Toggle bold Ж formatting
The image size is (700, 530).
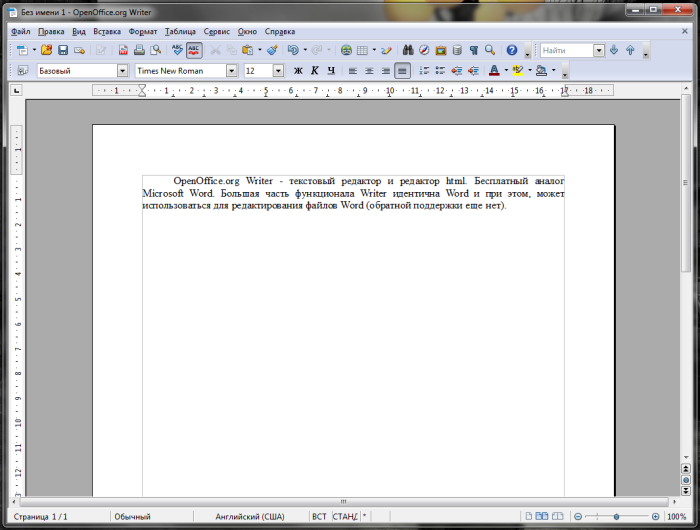pyautogui.click(x=298, y=71)
